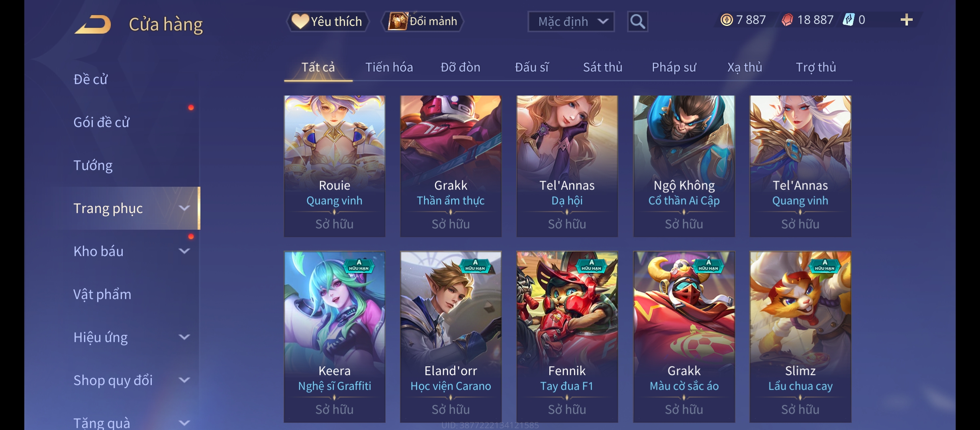This screenshot has height=430, width=980.
Task: Tap the blue voucher currency icon
Action: point(849,20)
